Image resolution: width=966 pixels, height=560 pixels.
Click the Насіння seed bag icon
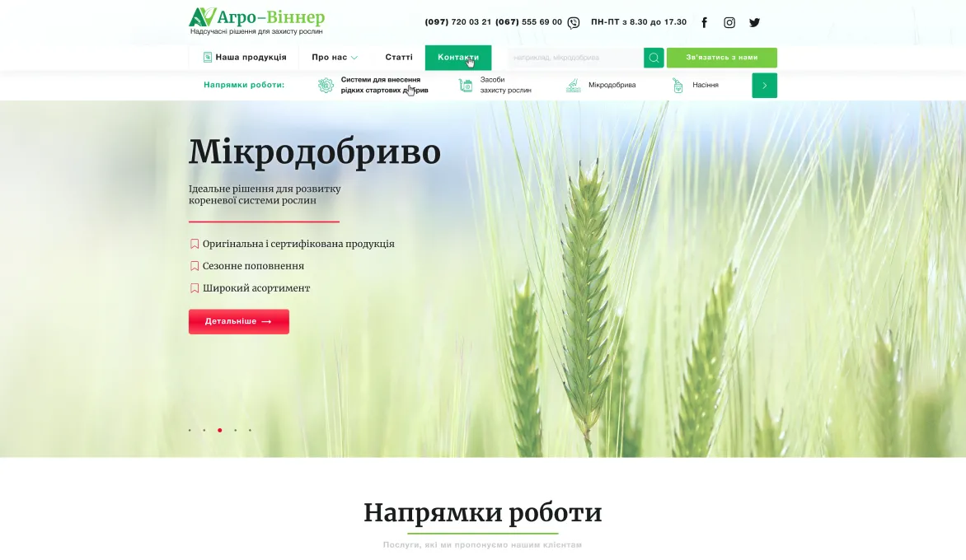[x=678, y=85]
